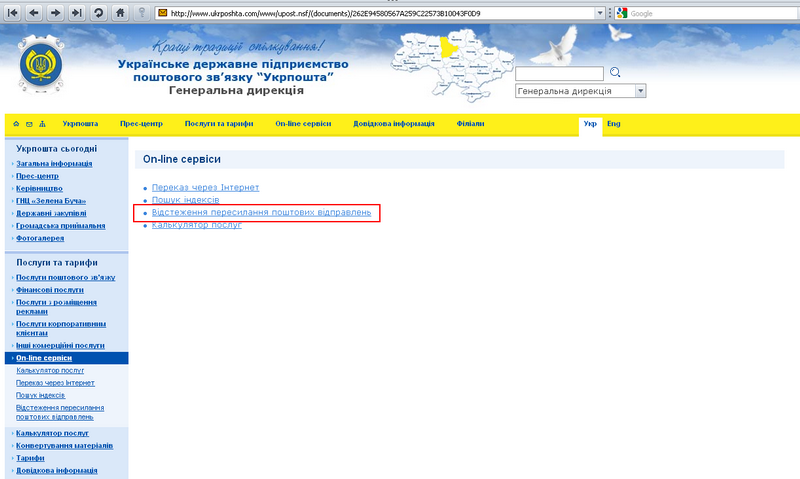
Task: Open Довідкова інформація link in left sidebar
Action: (57, 470)
